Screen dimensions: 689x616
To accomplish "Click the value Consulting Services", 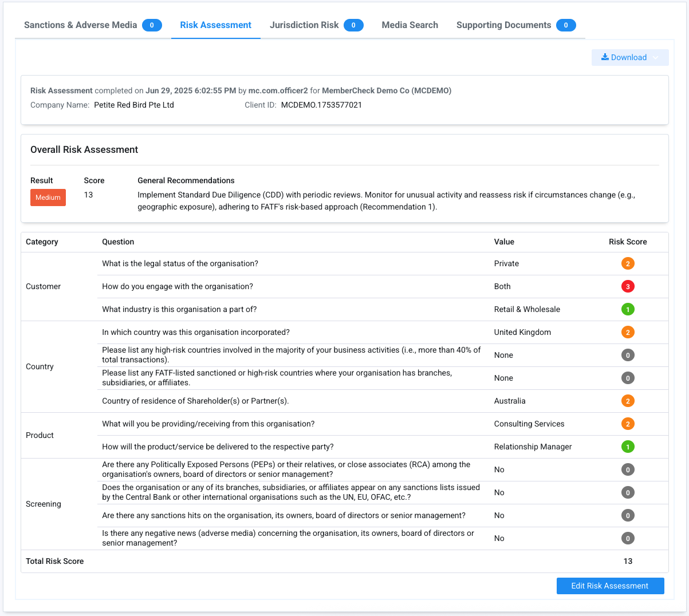I will [529, 424].
